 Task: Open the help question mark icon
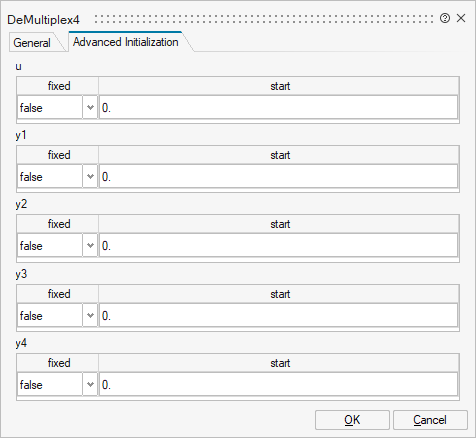(445, 18)
